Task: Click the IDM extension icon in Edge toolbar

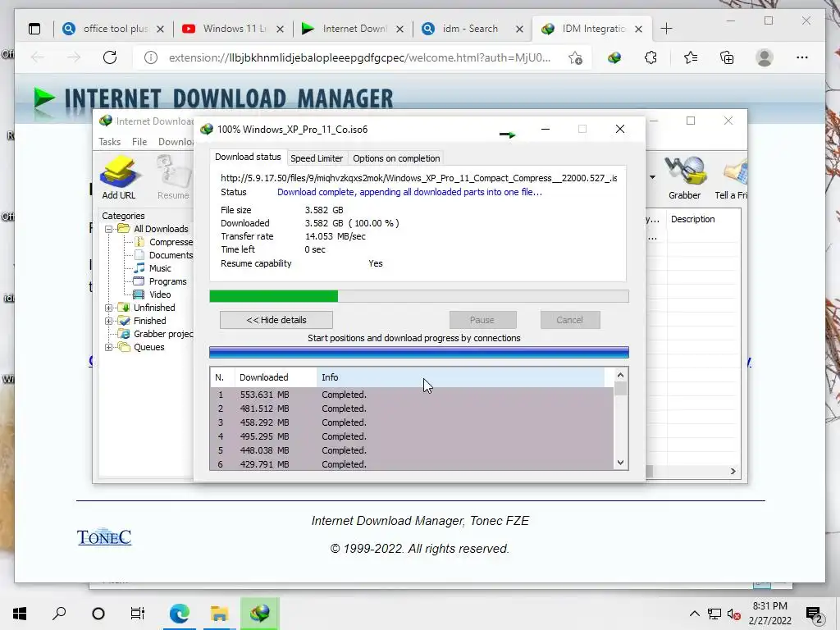Action: [614, 57]
